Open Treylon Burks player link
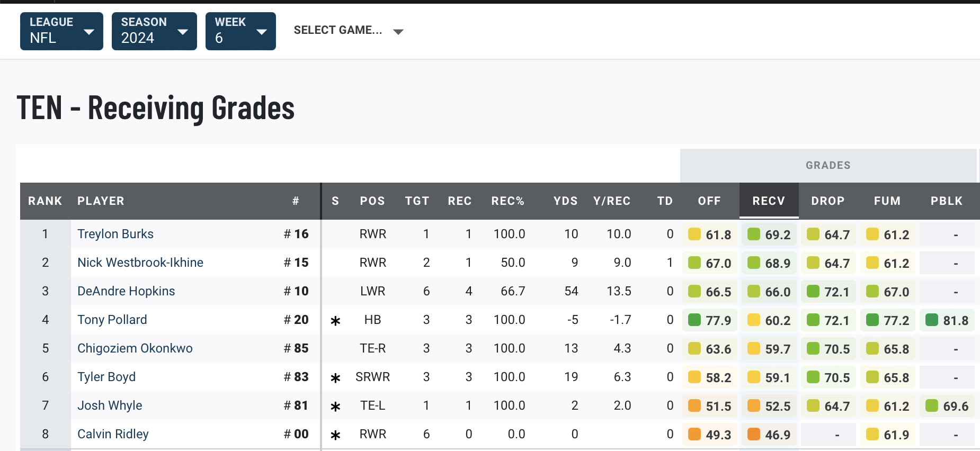Image resolution: width=980 pixels, height=451 pixels. pos(115,234)
